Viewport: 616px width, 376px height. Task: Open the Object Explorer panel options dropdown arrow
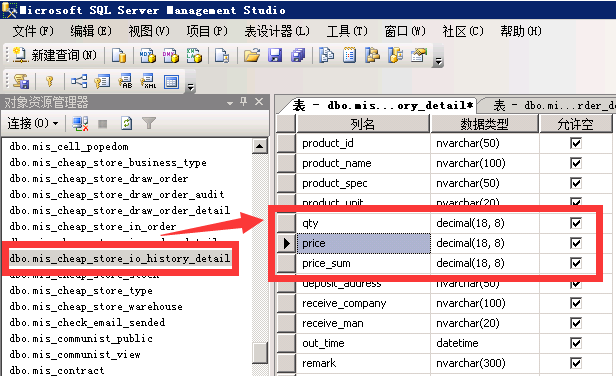[x=230, y=103]
